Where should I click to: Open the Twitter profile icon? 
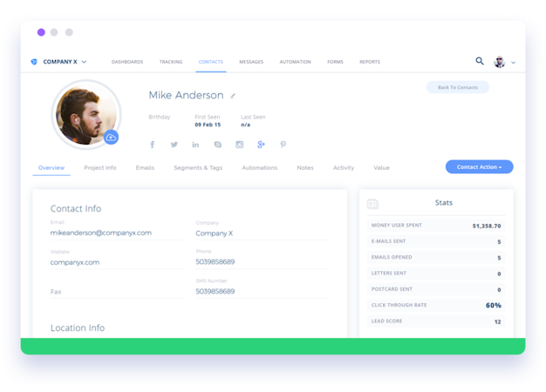(x=174, y=145)
